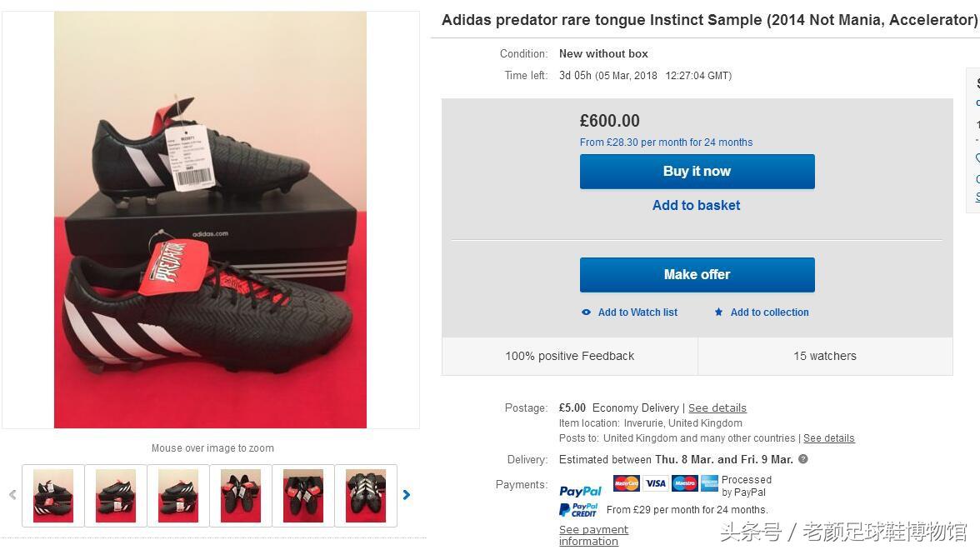This screenshot has height=550, width=980.
Task: Open the See payment information link
Action: (x=593, y=535)
